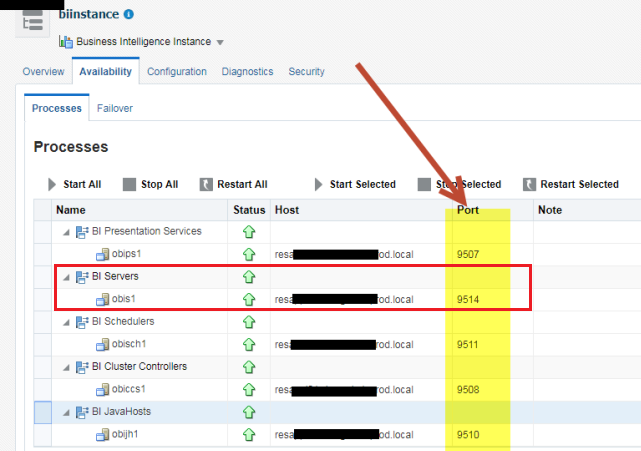Viewport: 641px width, 451px height.
Task: Click the Restart Selected icon
Action: point(528,184)
